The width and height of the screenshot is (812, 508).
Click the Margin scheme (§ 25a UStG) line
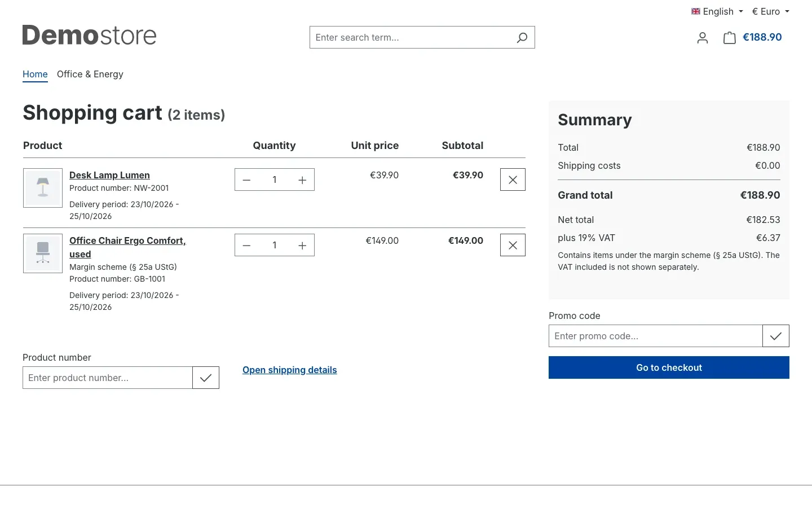pyautogui.click(x=123, y=267)
